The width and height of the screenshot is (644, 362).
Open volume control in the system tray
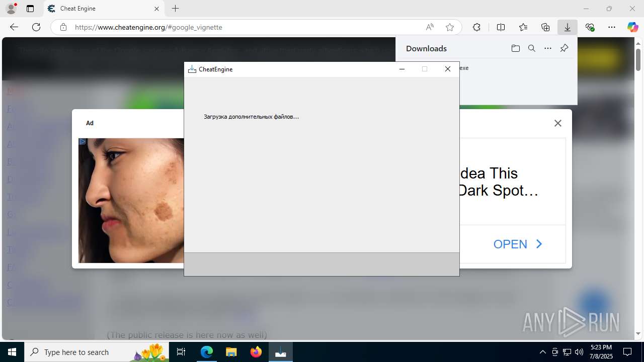(x=579, y=352)
